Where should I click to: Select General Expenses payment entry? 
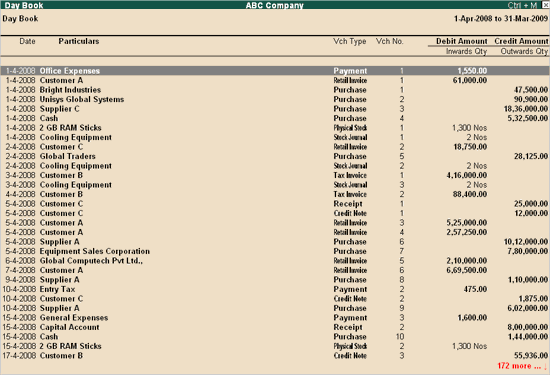275,317
